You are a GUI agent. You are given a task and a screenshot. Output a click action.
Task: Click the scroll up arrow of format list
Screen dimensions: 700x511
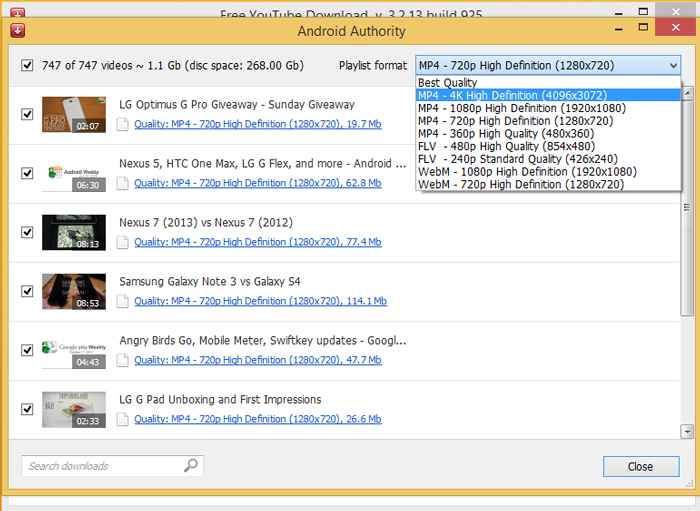[x=687, y=94]
